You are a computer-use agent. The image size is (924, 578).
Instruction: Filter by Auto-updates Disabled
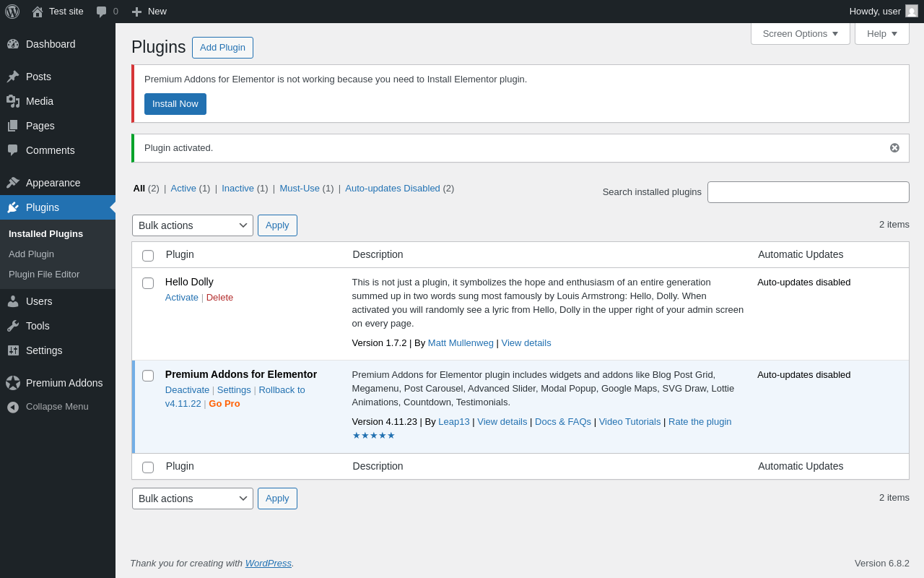pos(393,189)
